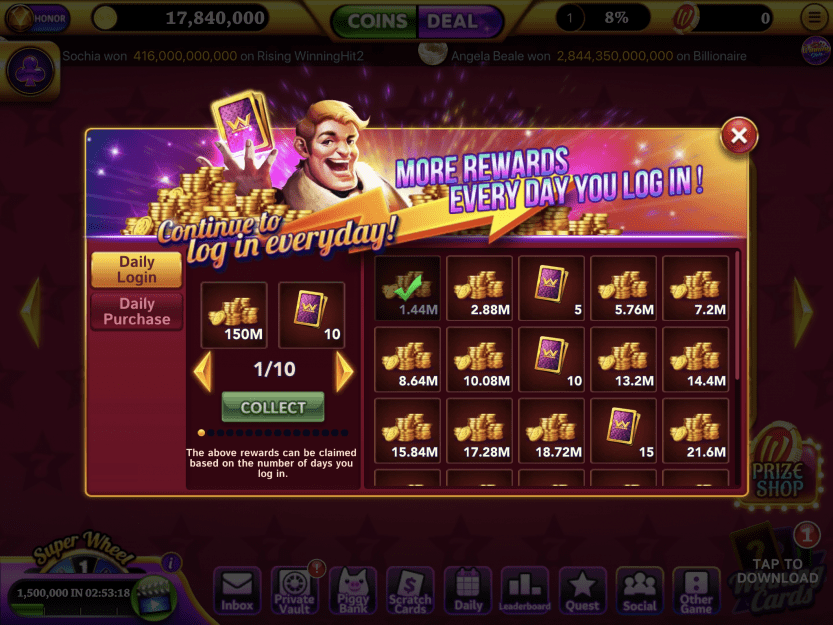Screen dimensions: 833x625
Task: Open the Private Vault icon
Action: pyautogui.click(x=295, y=590)
